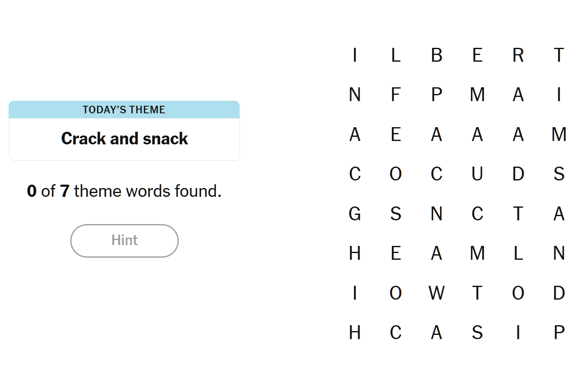Click the "0 of 7 theme words found" text

pos(124,191)
